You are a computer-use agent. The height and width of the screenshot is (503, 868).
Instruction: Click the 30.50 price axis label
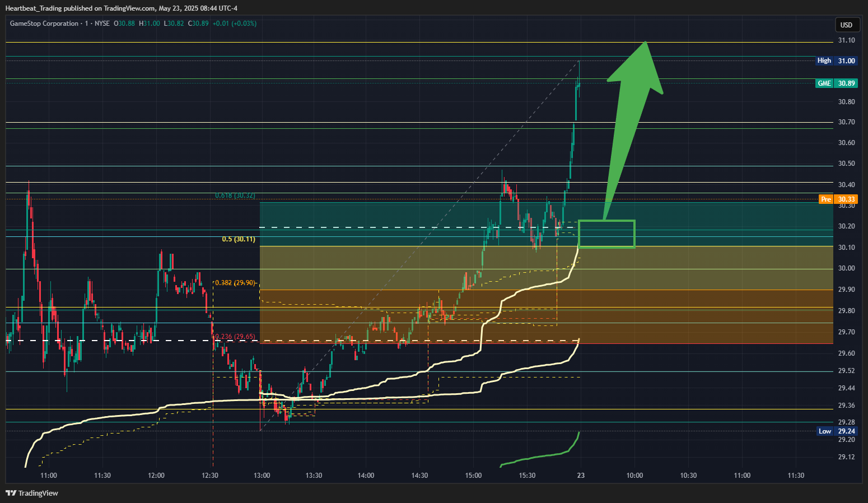point(846,164)
